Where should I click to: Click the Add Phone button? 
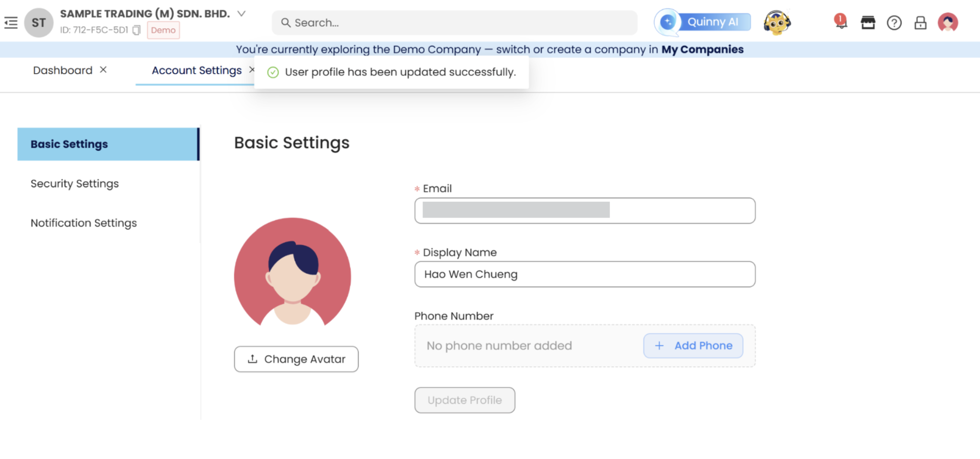(693, 346)
